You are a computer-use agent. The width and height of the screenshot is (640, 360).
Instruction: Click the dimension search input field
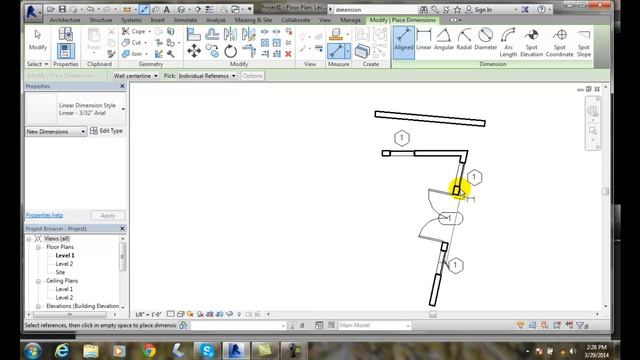coord(375,9)
